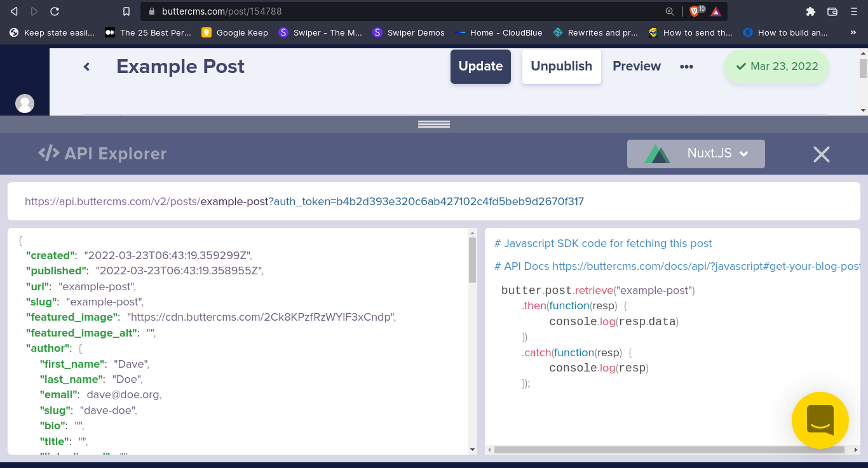Click the API Docs comment link
868x468 pixels.
coord(677,267)
